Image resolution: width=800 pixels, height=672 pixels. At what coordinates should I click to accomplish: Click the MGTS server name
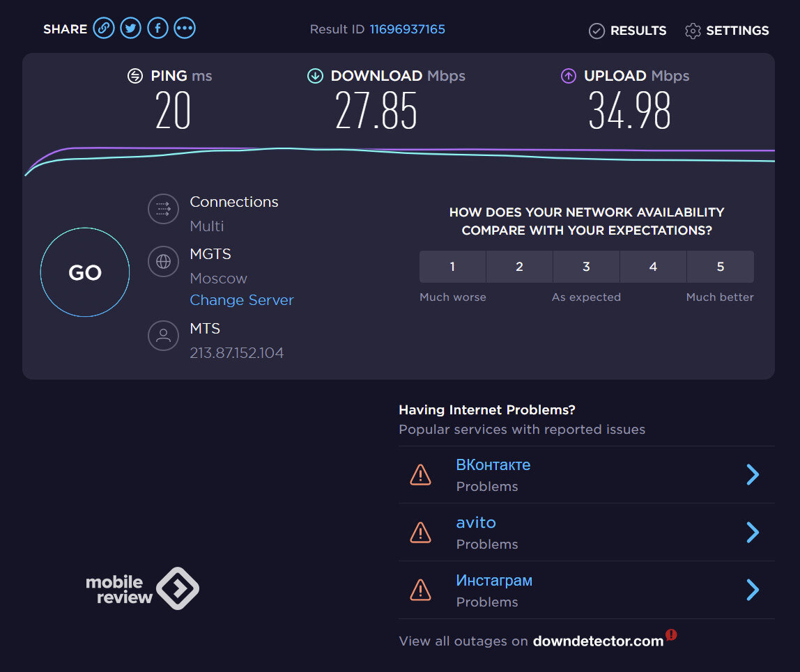coord(210,254)
